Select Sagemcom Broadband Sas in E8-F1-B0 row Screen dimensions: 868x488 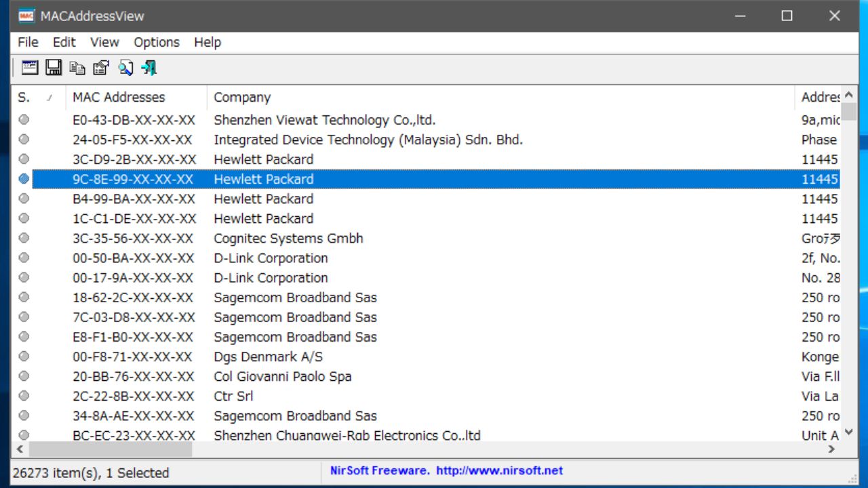pos(295,336)
